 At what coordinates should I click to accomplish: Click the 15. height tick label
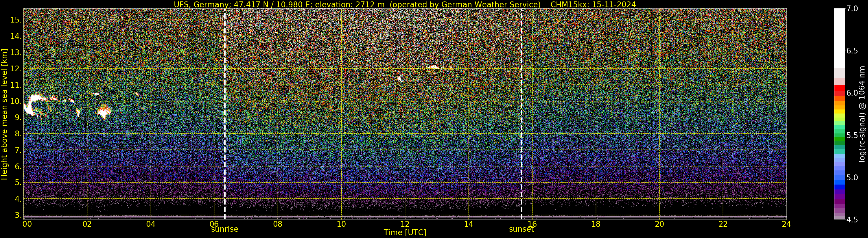pyautogui.click(x=16, y=20)
